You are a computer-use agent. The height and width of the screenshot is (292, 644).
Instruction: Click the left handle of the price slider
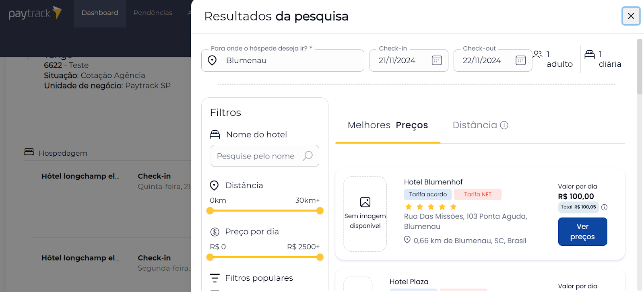210,257
